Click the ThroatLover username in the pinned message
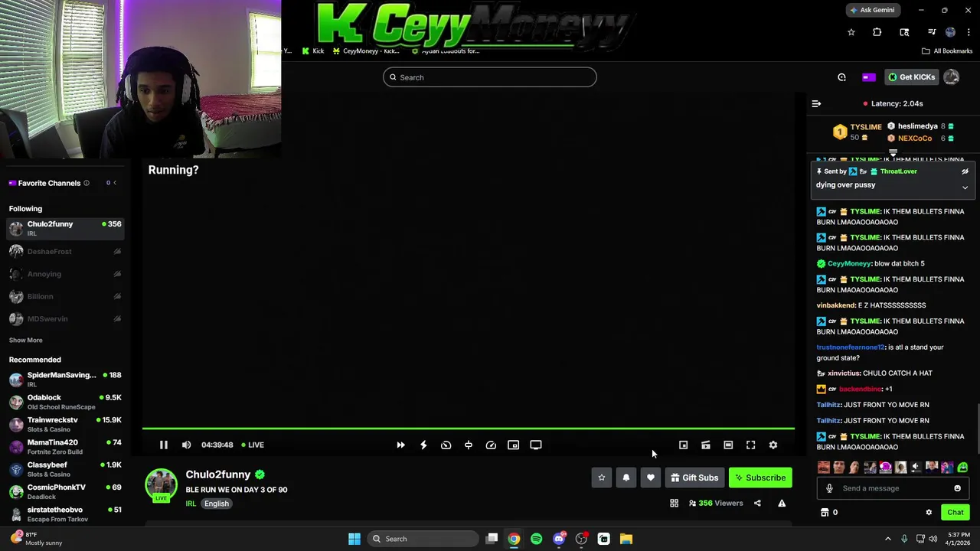The image size is (980, 551). click(x=898, y=171)
